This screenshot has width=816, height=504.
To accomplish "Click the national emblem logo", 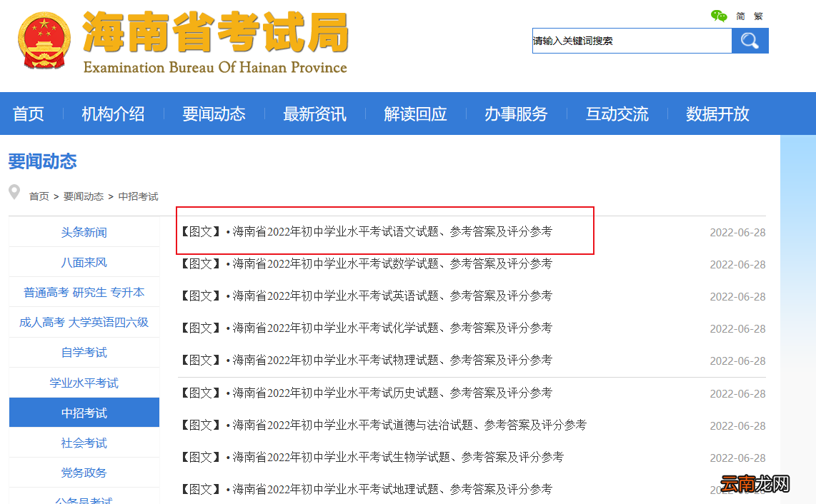I will point(44,41).
